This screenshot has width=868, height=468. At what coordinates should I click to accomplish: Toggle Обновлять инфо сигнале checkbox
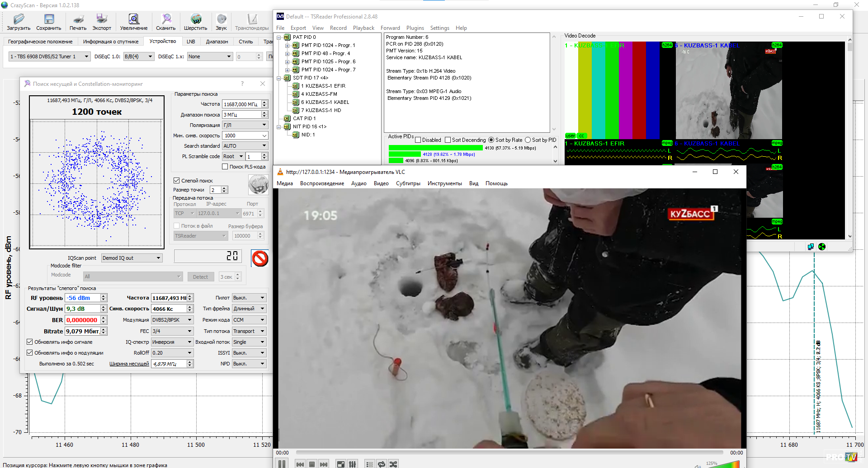30,342
